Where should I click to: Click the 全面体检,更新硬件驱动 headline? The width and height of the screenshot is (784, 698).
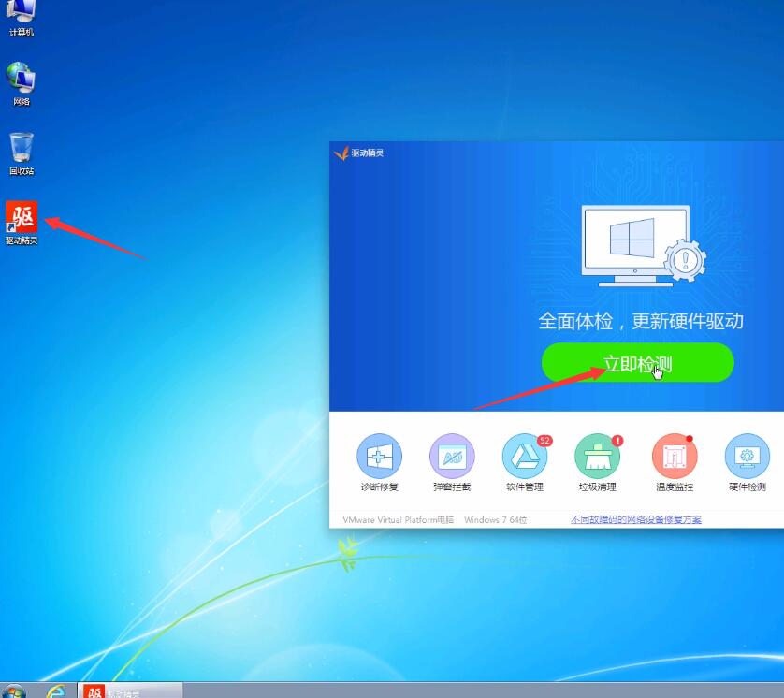pyautogui.click(x=641, y=321)
